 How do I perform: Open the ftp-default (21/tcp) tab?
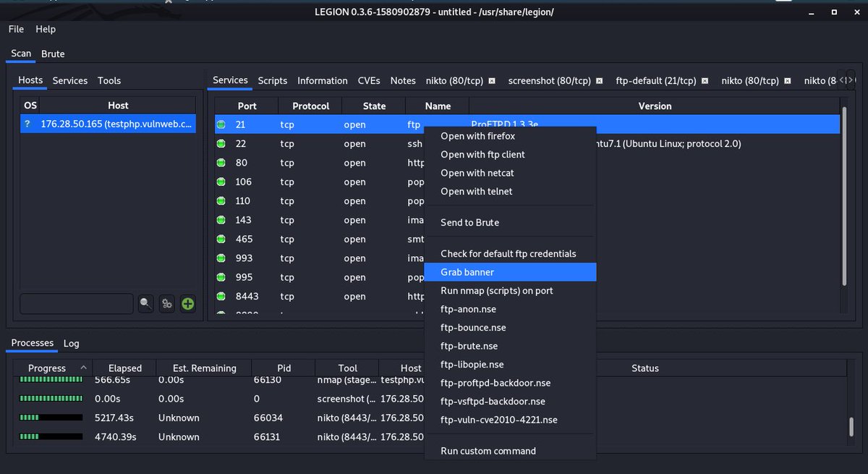click(656, 80)
